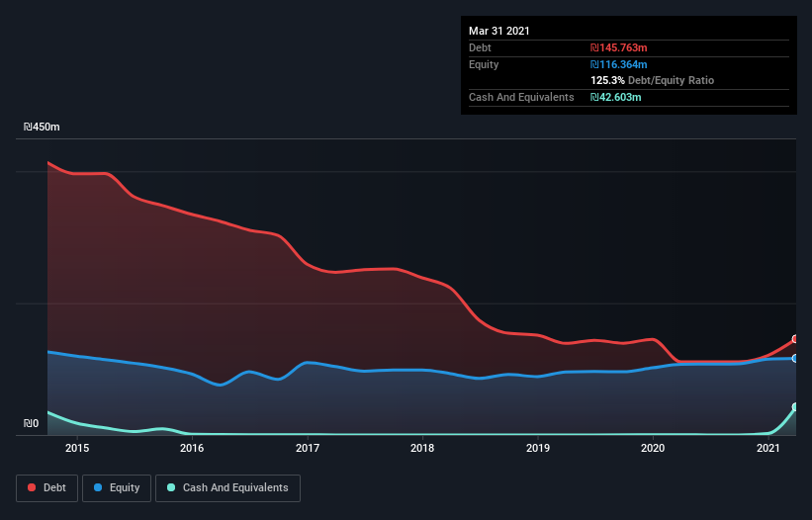
Task: Select the 2017 x-axis label
Action: tap(308, 448)
